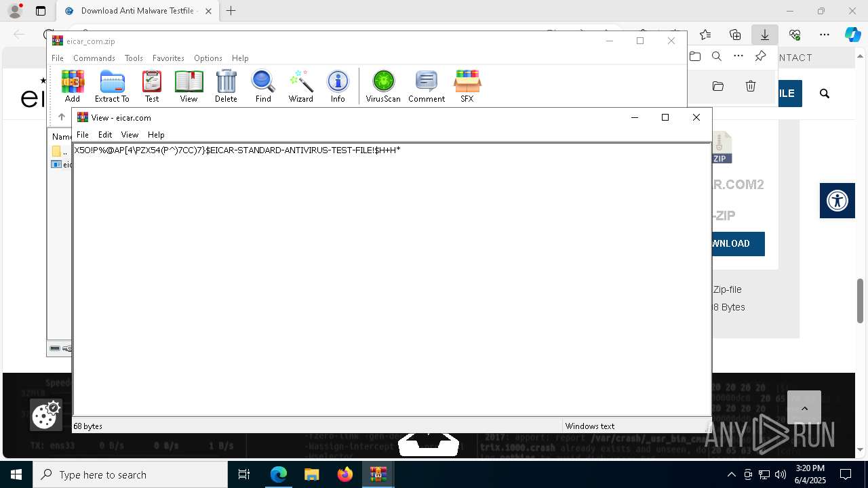This screenshot has width=868, height=488.
Task: Open Edge tab actions menu
Action: (x=41, y=11)
